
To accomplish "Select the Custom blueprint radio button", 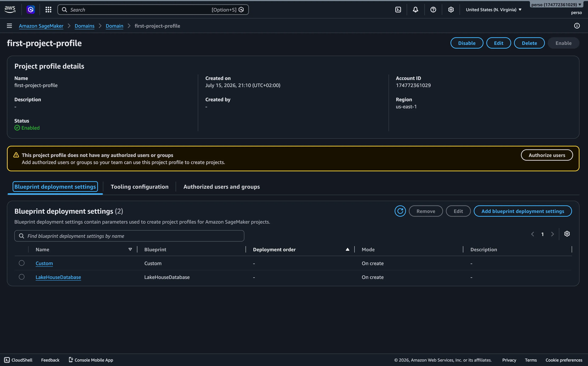I will pyautogui.click(x=21, y=263).
